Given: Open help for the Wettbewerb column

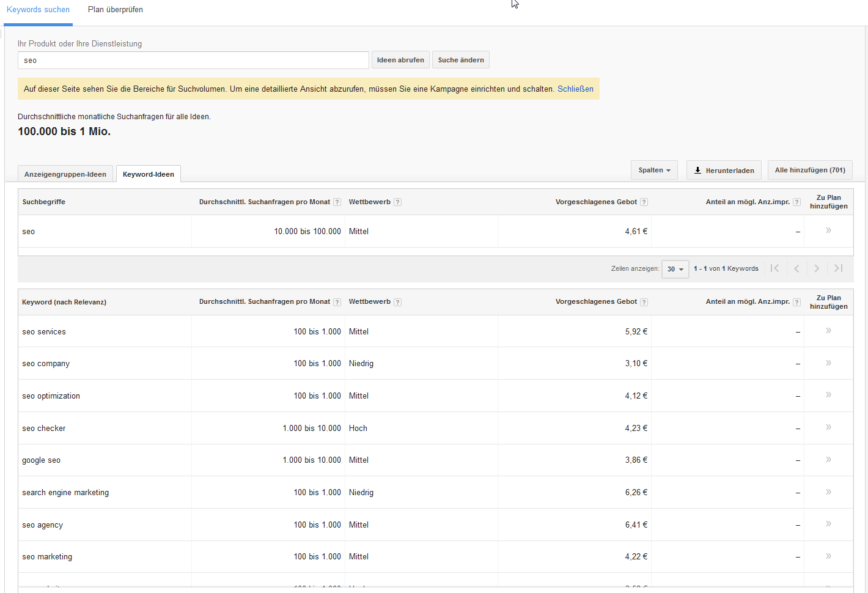Looking at the screenshot, I should pyautogui.click(x=397, y=201).
